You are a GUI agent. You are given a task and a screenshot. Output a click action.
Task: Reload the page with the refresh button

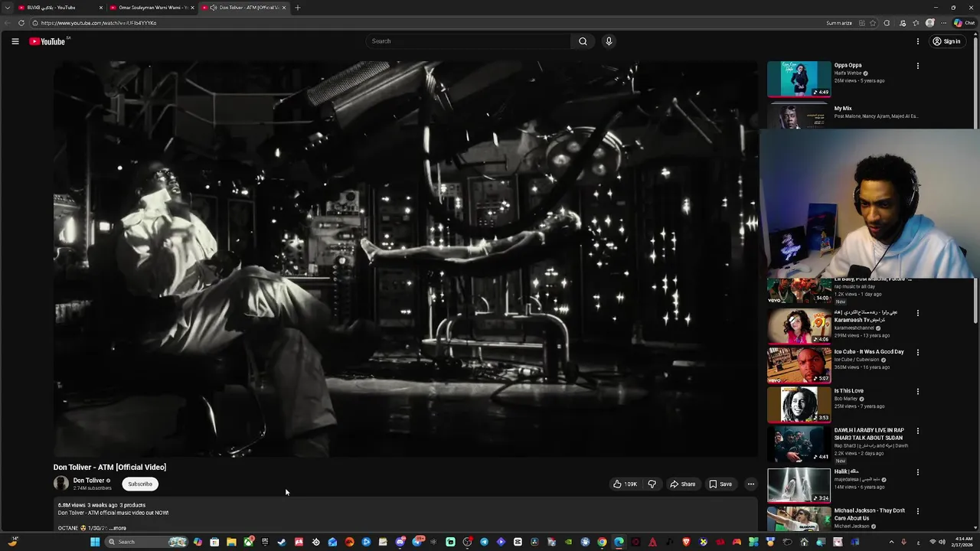coord(21,23)
